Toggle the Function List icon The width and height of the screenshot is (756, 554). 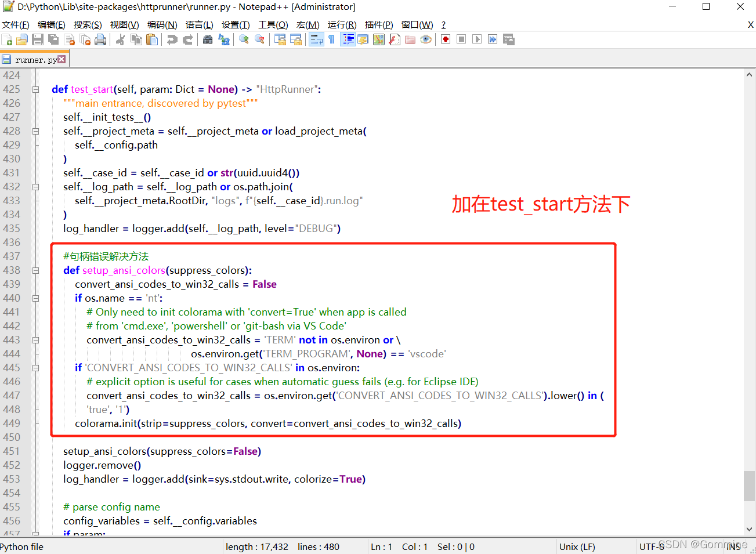(395, 39)
